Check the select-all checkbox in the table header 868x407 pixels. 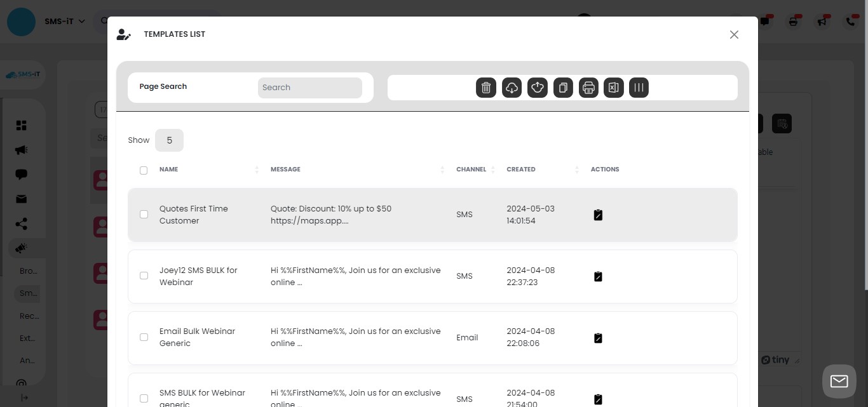pos(144,170)
